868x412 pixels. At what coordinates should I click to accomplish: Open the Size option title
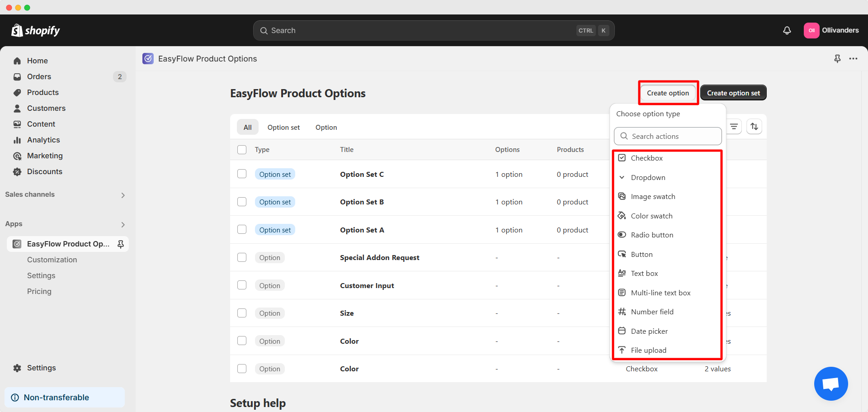click(347, 313)
